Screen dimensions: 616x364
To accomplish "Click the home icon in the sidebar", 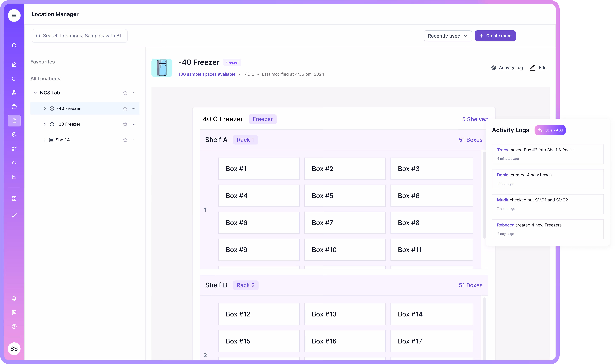I will click(14, 65).
